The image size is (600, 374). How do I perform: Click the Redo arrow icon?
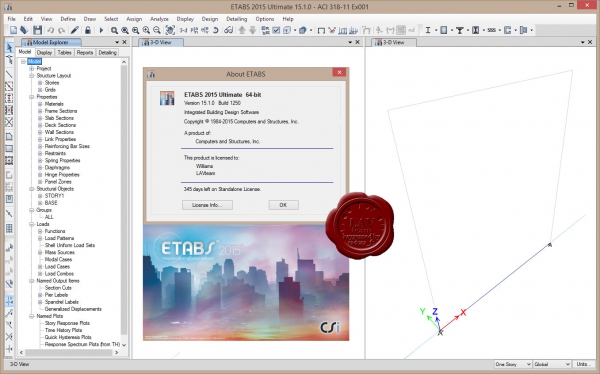coord(61,30)
